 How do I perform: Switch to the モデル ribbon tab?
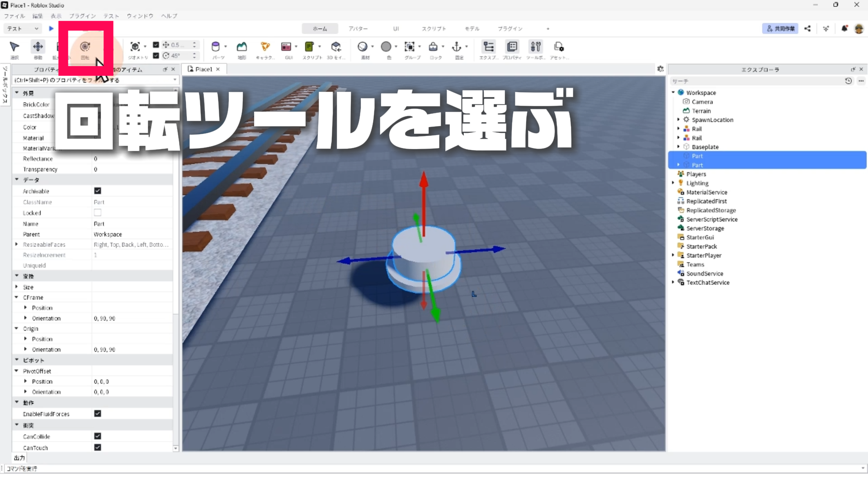tap(472, 28)
